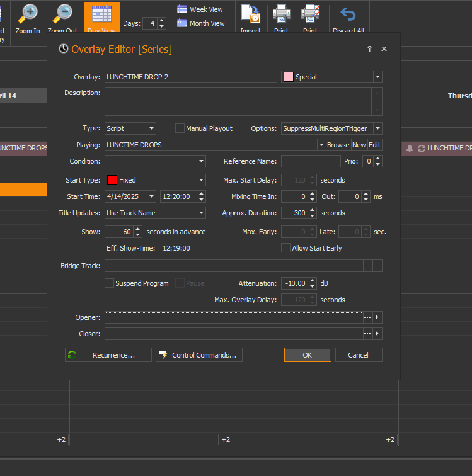Click the Recurrence button
The height and width of the screenshot is (476, 472).
coord(108,355)
